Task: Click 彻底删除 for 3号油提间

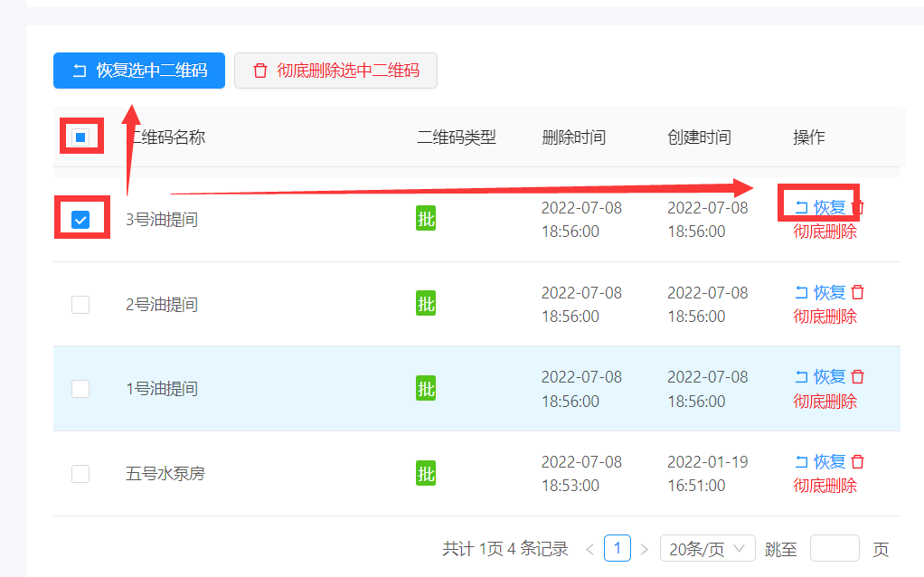Action: pyautogui.click(x=825, y=232)
